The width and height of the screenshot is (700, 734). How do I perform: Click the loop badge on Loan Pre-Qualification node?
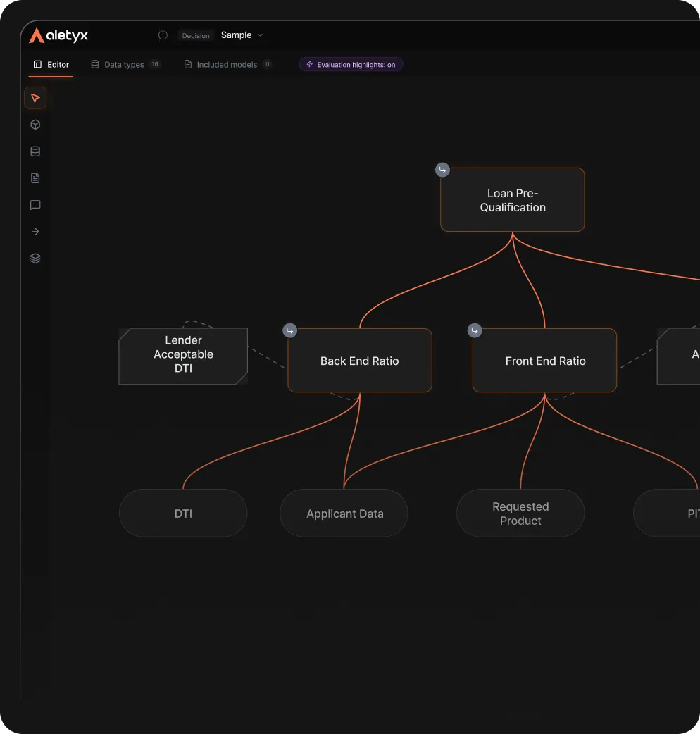pos(442,169)
